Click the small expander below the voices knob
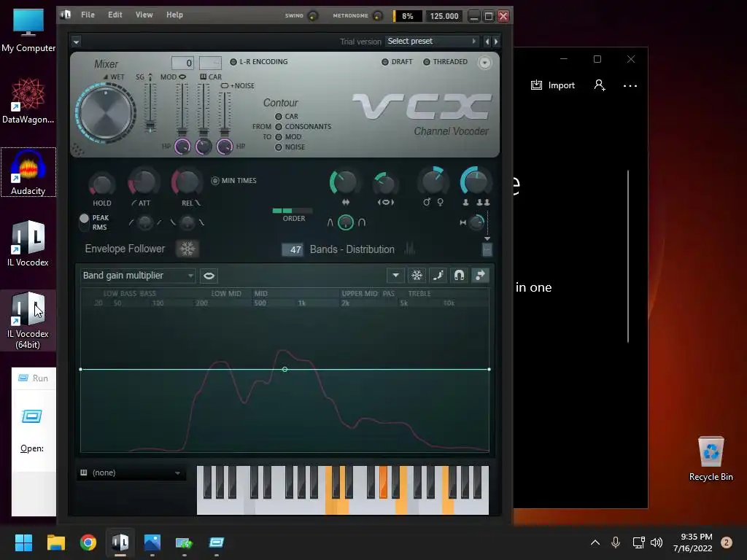 (x=487, y=249)
